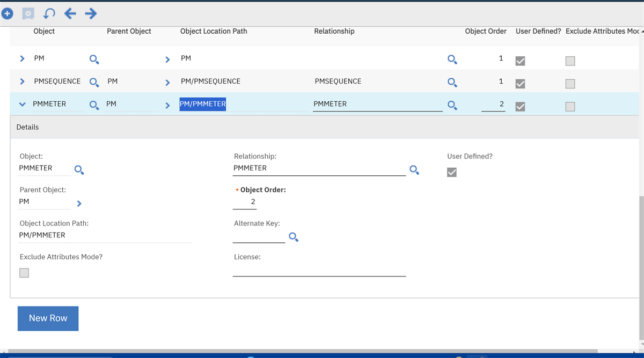
Task: Click the License input field
Action: [319, 270]
